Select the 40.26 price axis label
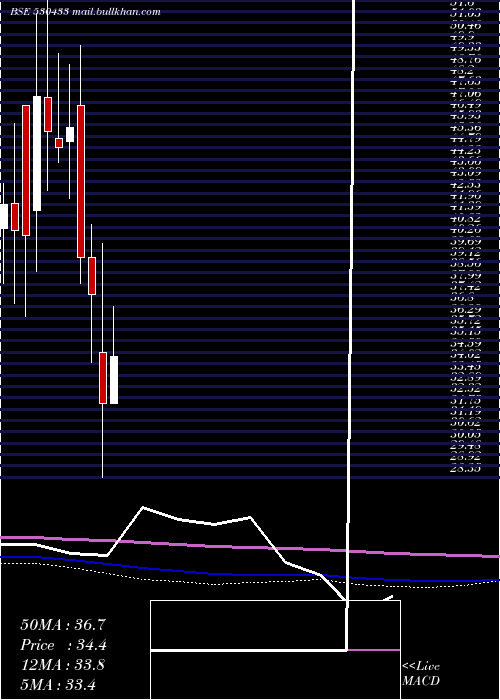The height and width of the screenshot is (700, 500). (466, 230)
